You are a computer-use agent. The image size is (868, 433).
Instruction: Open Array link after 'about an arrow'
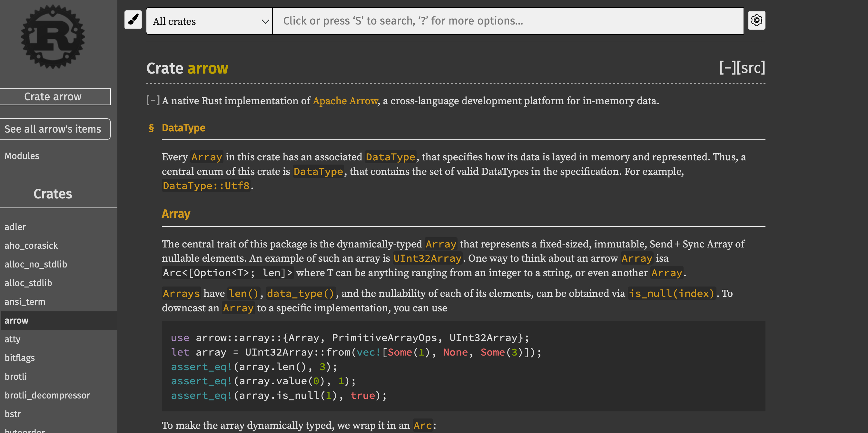click(x=637, y=258)
